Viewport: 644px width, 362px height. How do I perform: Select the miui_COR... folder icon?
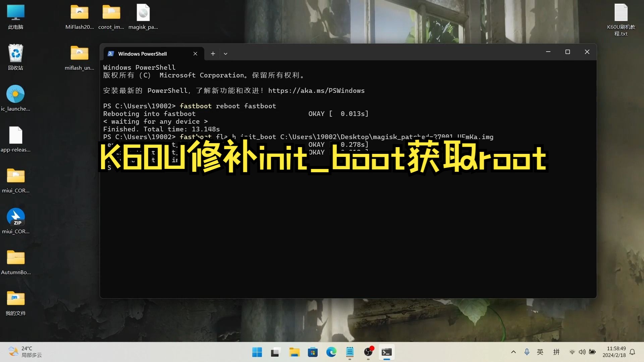pyautogui.click(x=15, y=180)
